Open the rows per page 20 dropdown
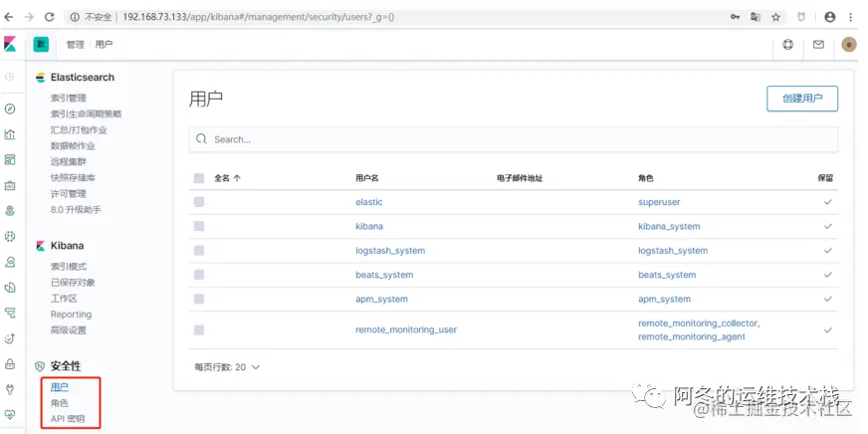 coord(227,367)
